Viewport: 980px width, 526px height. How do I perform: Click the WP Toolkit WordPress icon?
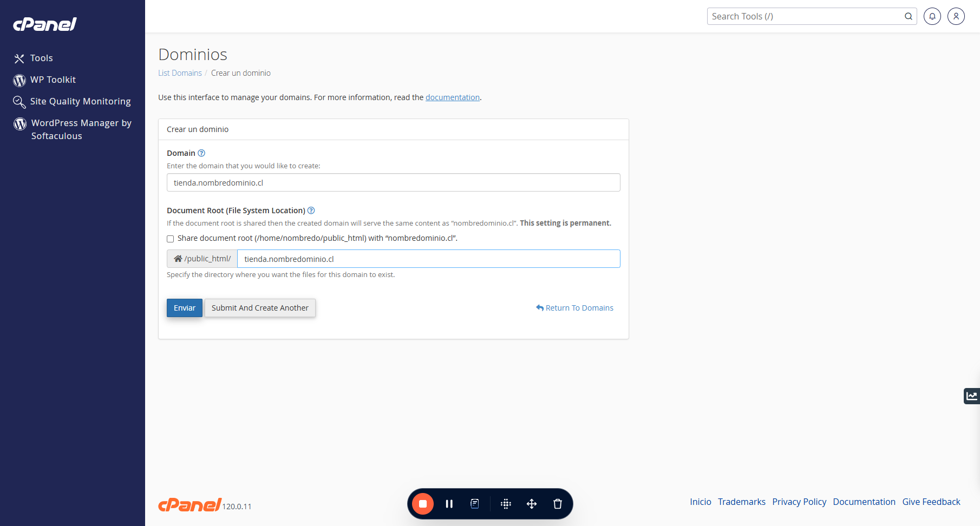[x=19, y=80]
